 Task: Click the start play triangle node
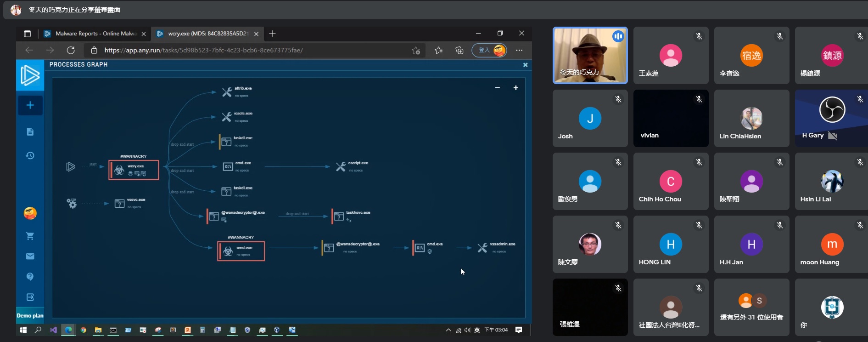(71, 166)
